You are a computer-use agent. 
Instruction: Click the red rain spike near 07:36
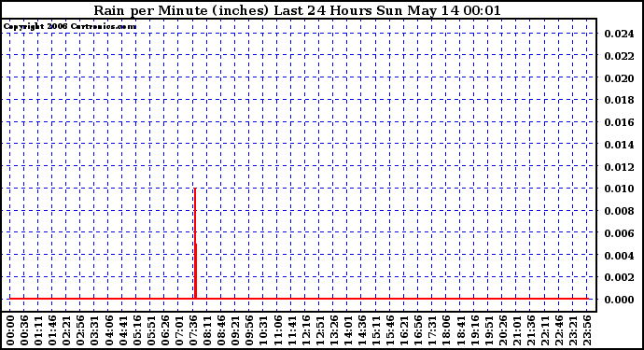click(195, 244)
